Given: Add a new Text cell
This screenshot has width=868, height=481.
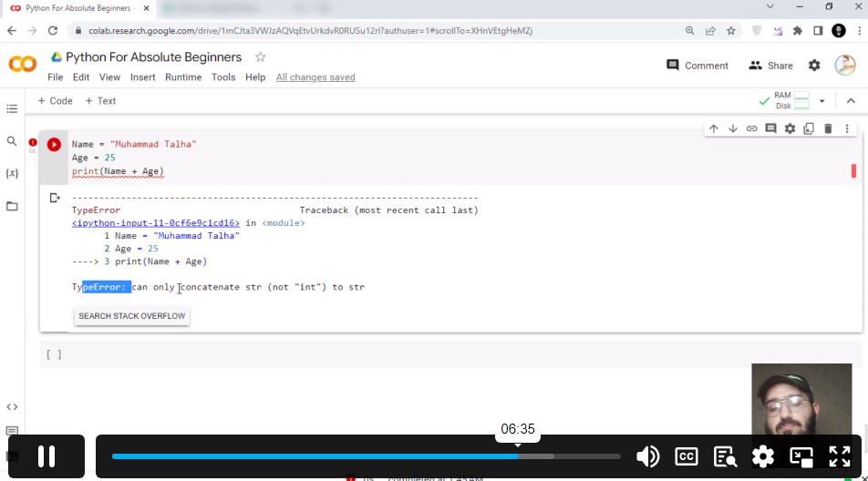Looking at the screenshot, I should (100, 101).
